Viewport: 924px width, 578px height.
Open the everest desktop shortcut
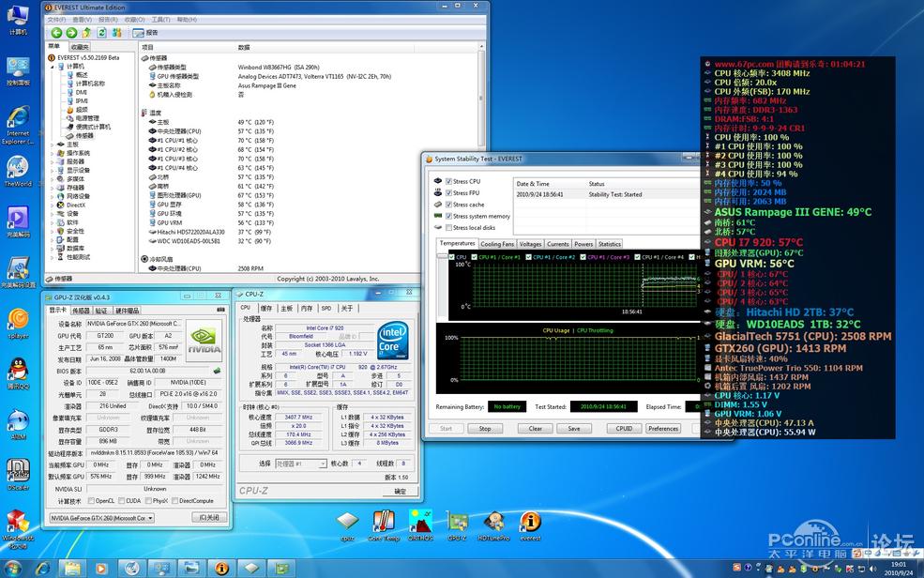coord(530,525)
